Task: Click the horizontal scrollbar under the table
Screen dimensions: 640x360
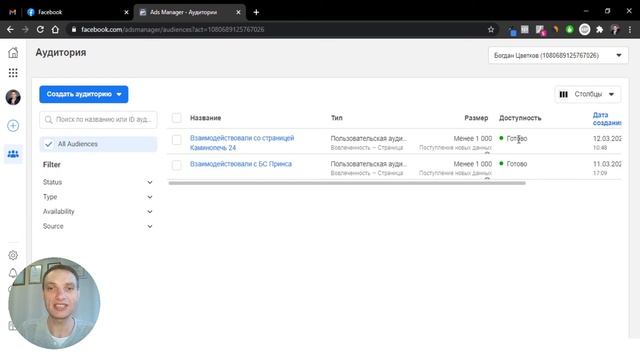Action: 347,183
